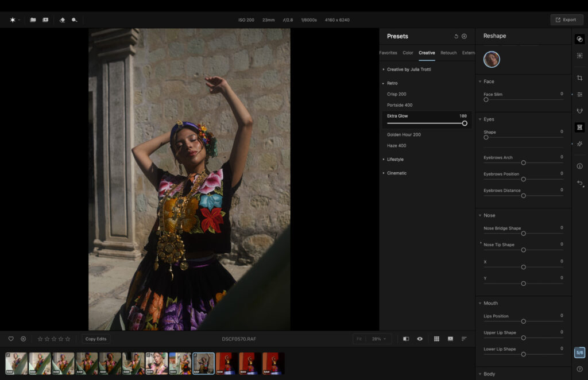Reset presets using the circular arrow icon
This screenshot has width=588, height=380.
[x=456, y=36]
